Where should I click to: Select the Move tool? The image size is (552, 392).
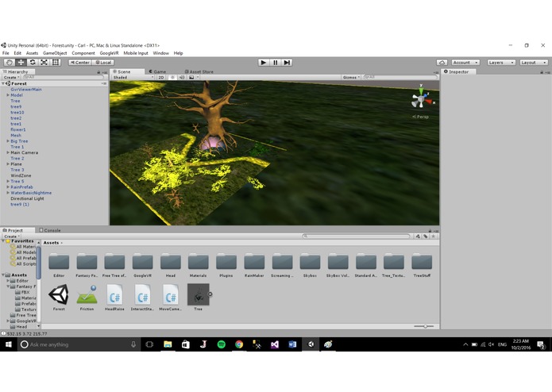(21, 62)
